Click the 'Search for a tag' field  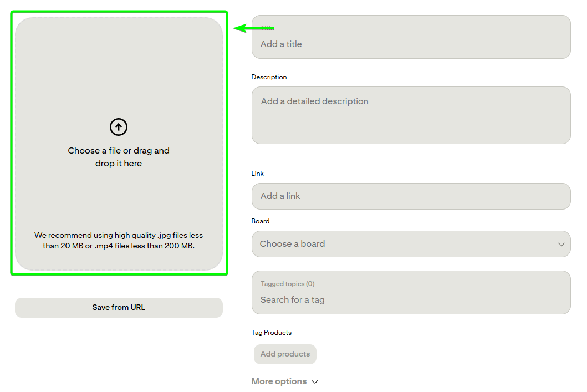click(x=410, y=300)
